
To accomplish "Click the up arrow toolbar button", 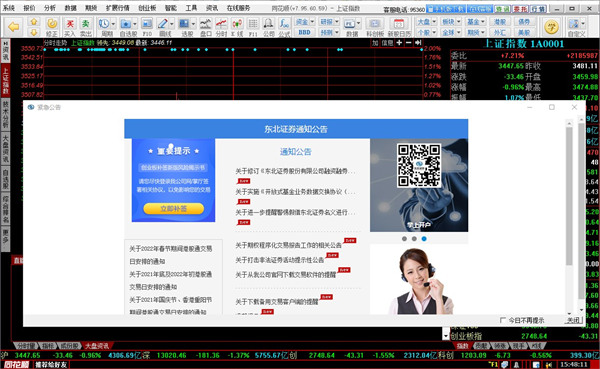I will click(x=34, y=22).
